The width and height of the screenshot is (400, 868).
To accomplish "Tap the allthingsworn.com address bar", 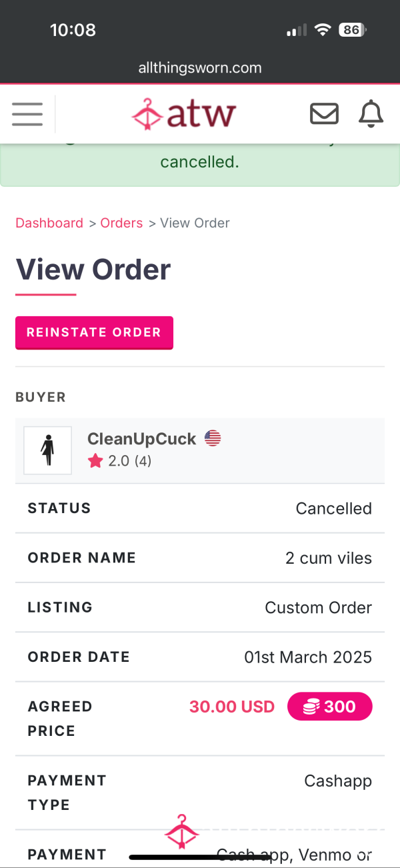I will tap(200, 68).
